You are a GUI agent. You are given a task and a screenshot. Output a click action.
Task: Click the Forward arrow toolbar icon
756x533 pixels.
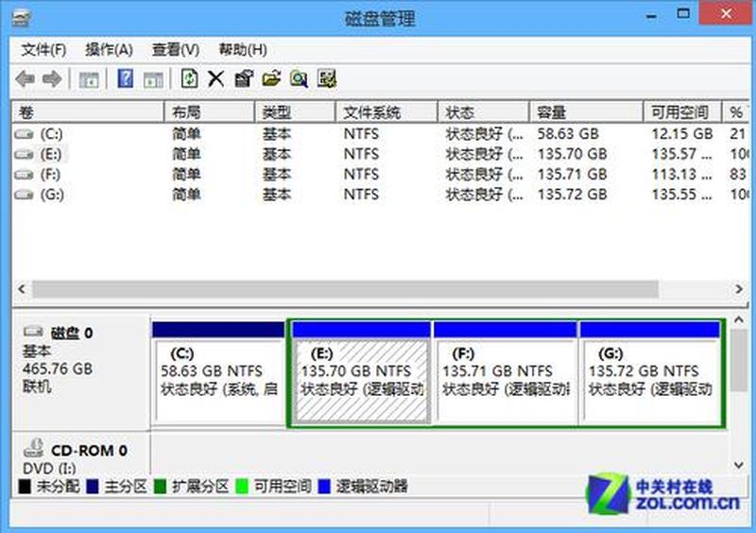[52, 78]
